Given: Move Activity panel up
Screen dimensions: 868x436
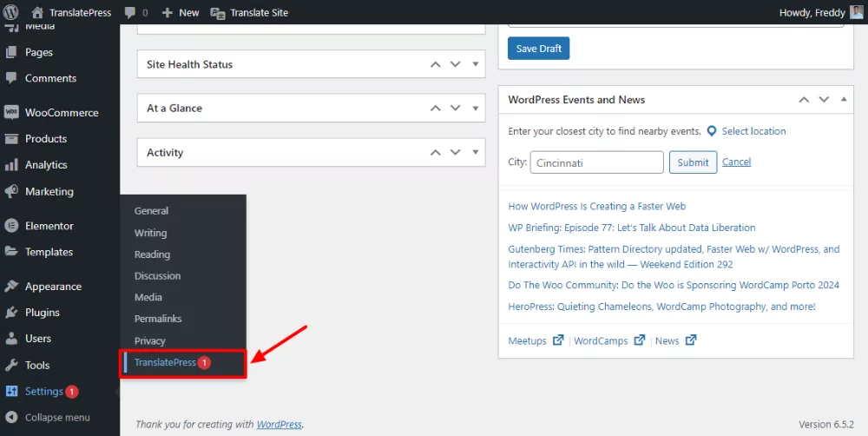Looking at the screenshot, I should pos(436,152).
